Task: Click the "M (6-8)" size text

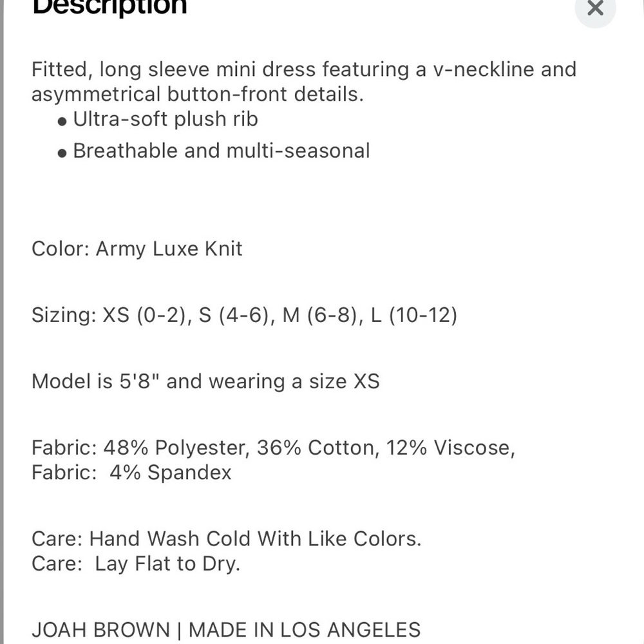Action: click(x=320, y=316)
